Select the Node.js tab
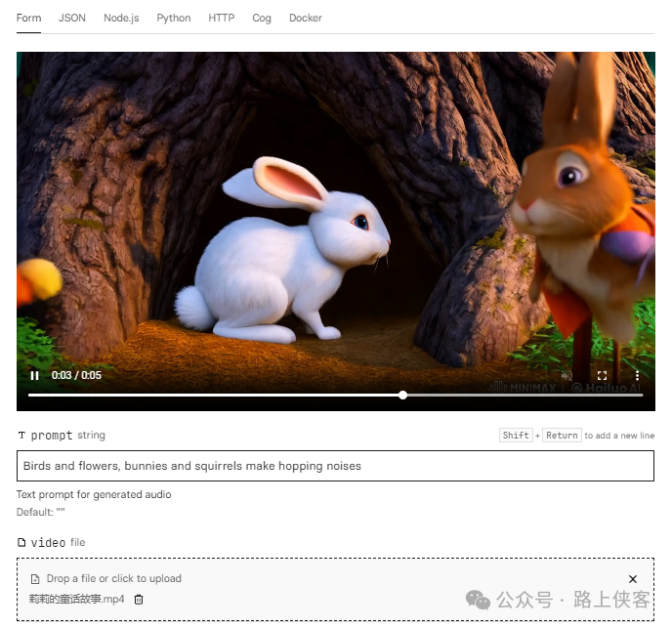 click(x=121, y=18)
